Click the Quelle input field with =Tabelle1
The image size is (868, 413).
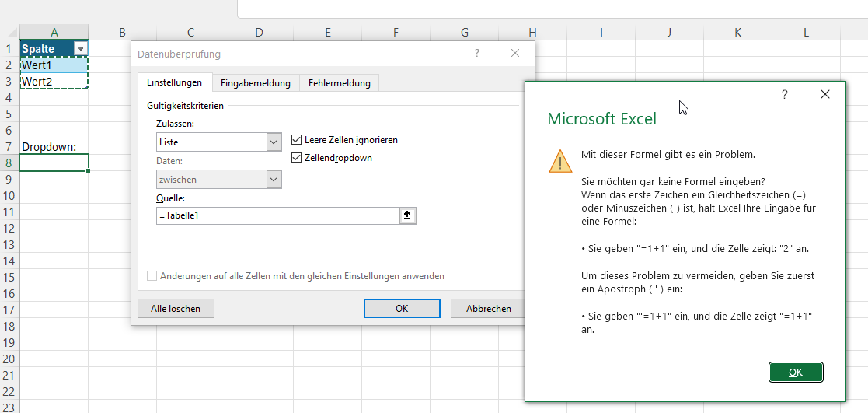point(278,215)
